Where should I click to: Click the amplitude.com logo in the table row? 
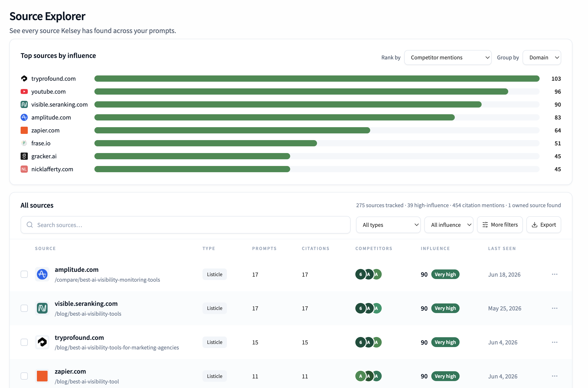coord(42,274)
